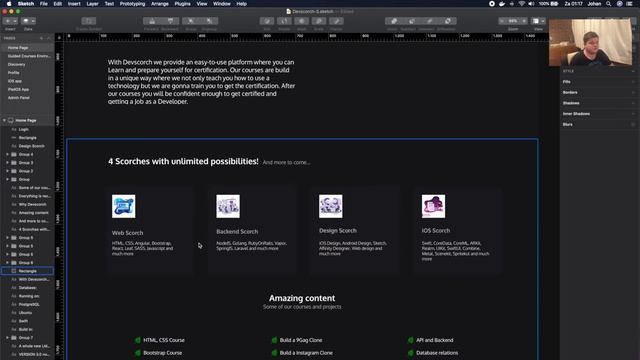The image size is (640, 360).
Task: Select the Rotate tool in the toolbar
Action: 284,21
